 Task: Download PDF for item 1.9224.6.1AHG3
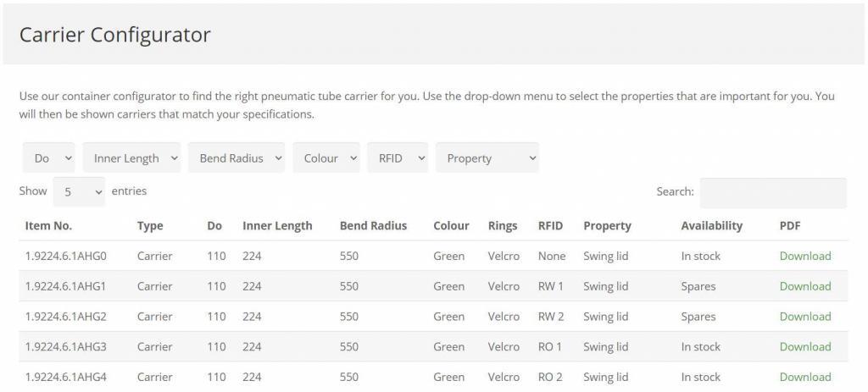(x=804, y=347)
